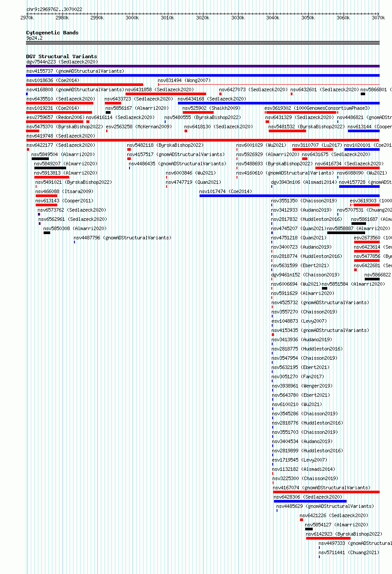Click the red bar under nsv6419748
Screen dimensions: 392x574
(x=203, y=140)
